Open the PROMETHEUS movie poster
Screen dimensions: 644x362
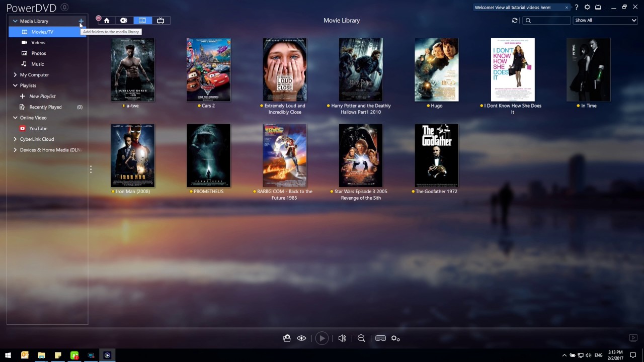point(209,156)
